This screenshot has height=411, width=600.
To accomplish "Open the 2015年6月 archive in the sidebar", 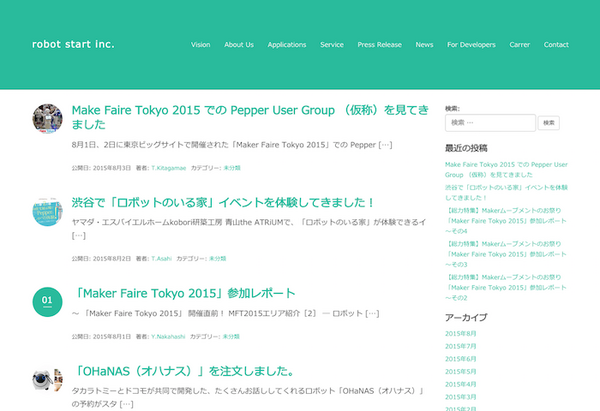I will pyautogui.click(x=461, y=358).
